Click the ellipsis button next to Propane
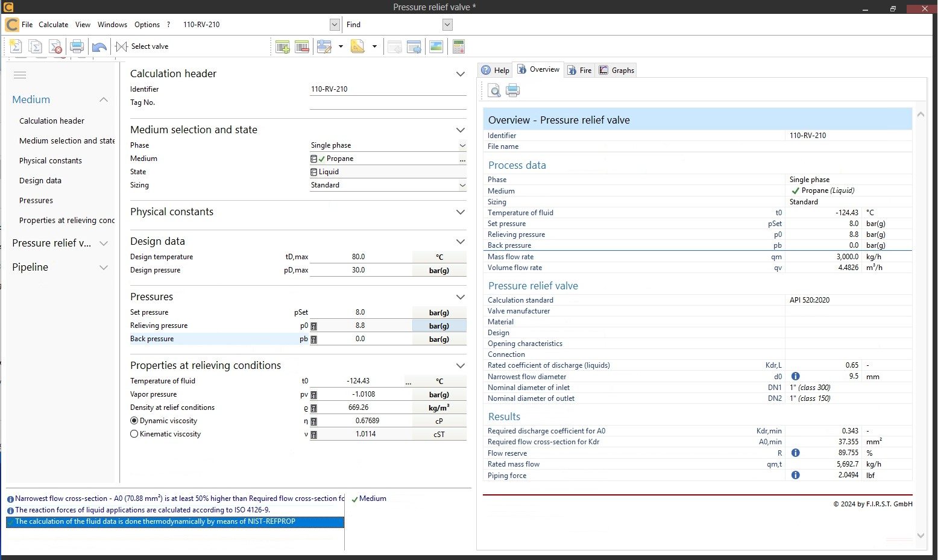The height and width of the screenshot is (560, 938). 462,159
